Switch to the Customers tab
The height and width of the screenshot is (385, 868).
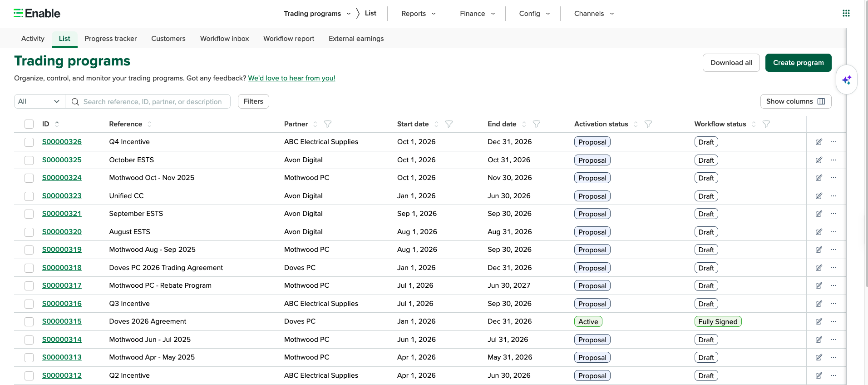coord(168,39)
